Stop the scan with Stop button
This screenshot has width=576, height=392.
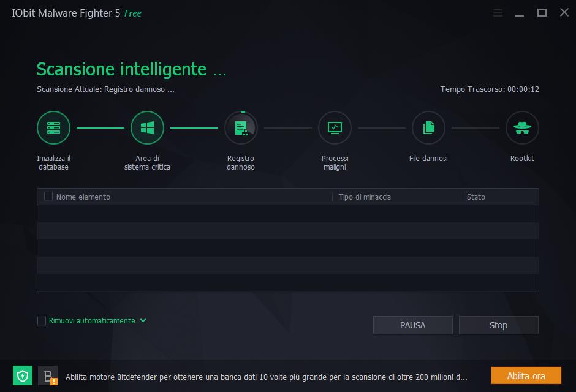tap(498, 325)
